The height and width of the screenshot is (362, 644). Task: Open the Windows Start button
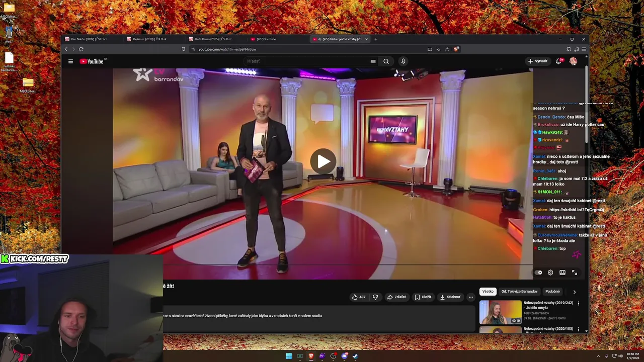click(x=289, y=356)
